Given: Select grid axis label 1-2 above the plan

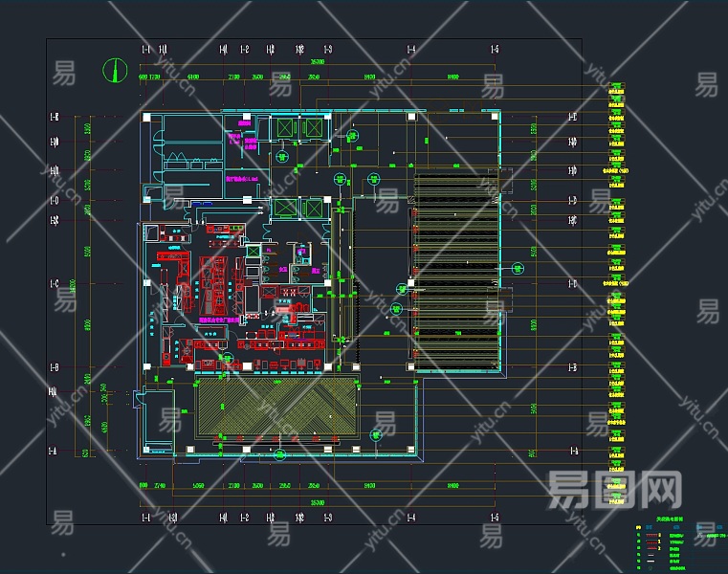Looking at the screenshot, I should [245, 49].
